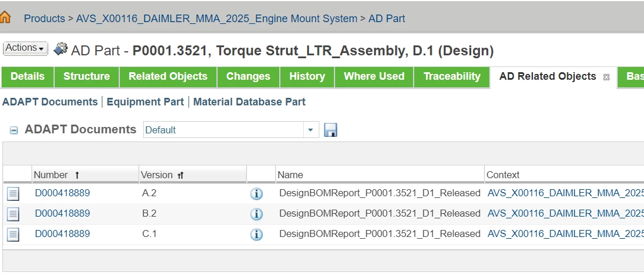Go to the Traceability tab

[452, 76]
